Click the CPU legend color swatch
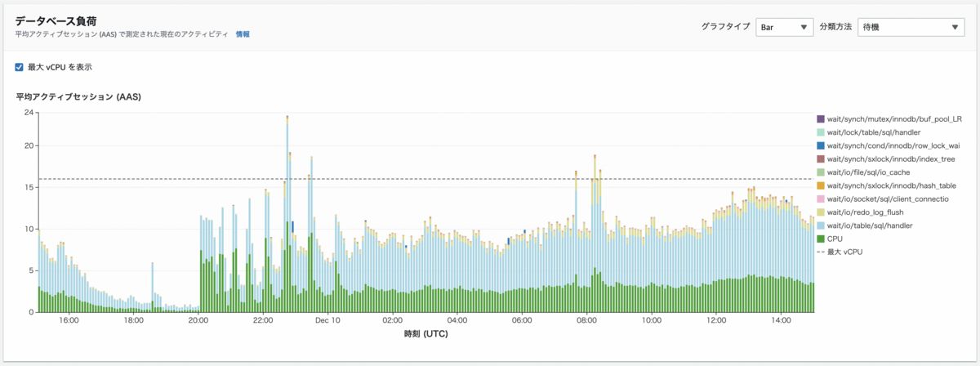 [821, 239]
